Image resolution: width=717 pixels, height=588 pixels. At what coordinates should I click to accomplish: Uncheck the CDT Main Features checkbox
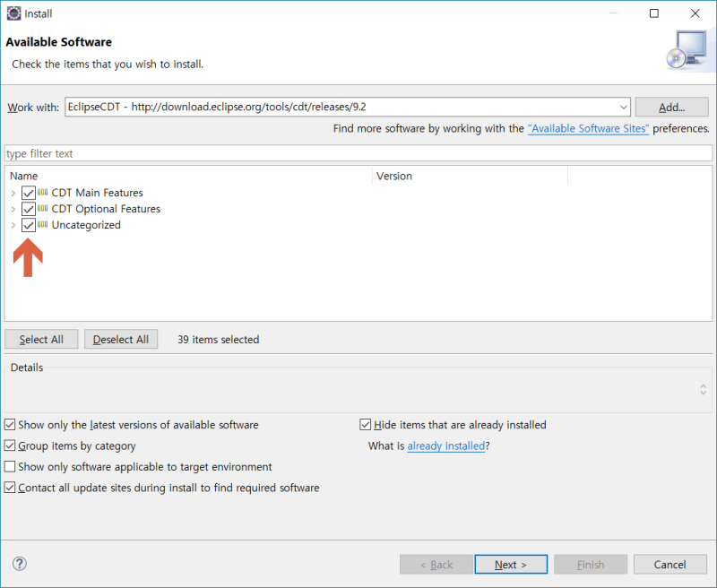coord(29,193)
